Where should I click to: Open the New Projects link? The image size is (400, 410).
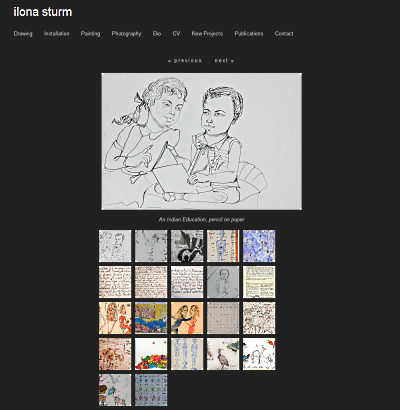(207, 33)
